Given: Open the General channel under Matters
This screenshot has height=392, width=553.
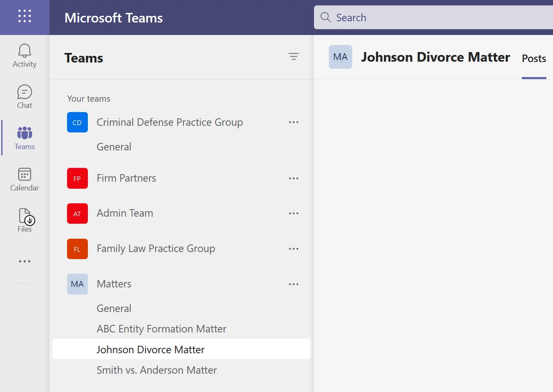Looking at the screenshot, I should point(114,308).
